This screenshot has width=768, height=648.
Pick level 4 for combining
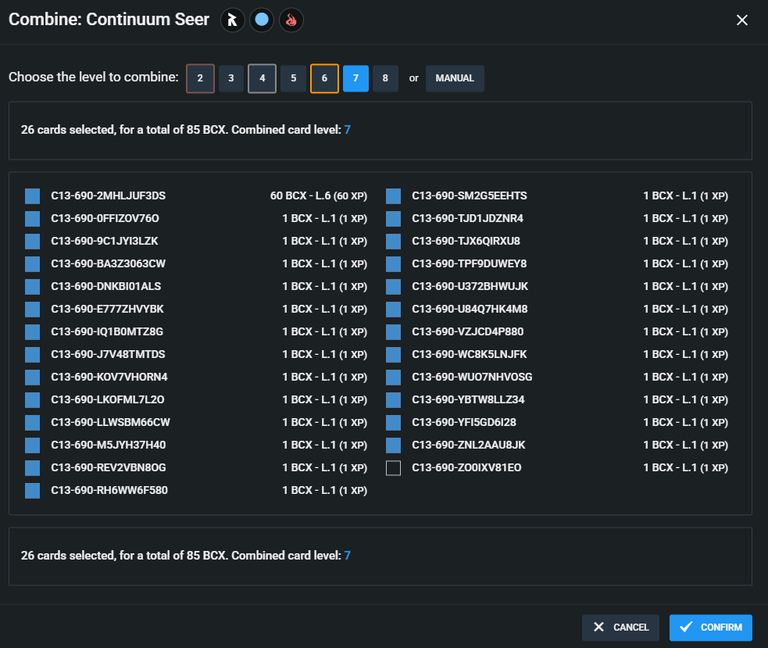262,78
